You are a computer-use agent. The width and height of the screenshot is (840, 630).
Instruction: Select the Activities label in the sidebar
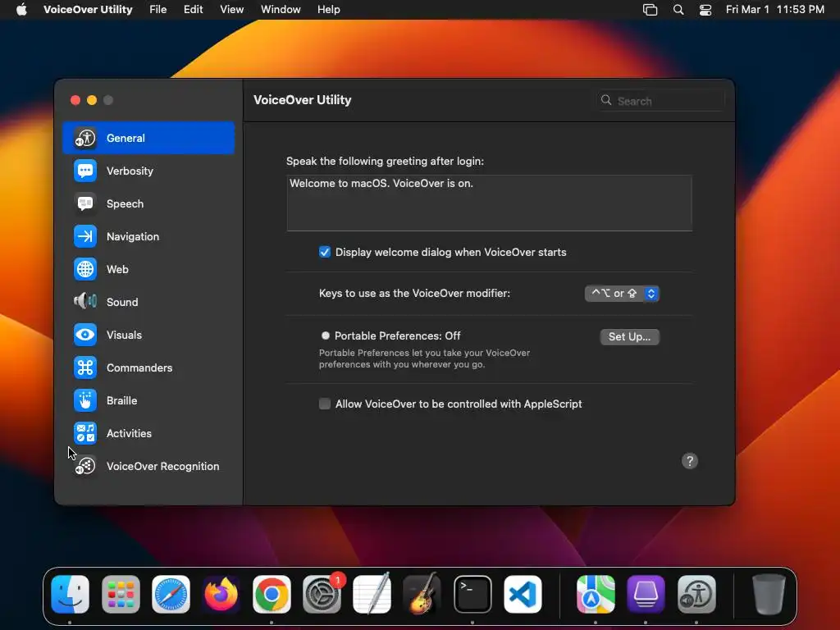(129, 433)
